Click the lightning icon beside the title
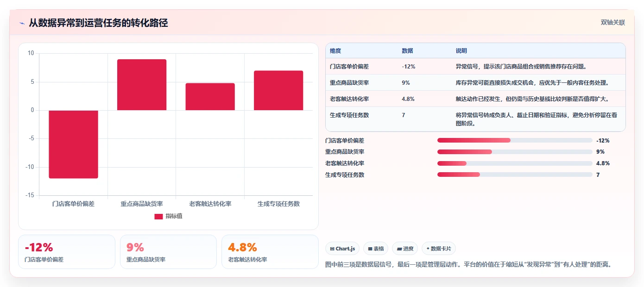Image resolution: width=644 pixels, height=287 pixels. [x=22, y=23]
